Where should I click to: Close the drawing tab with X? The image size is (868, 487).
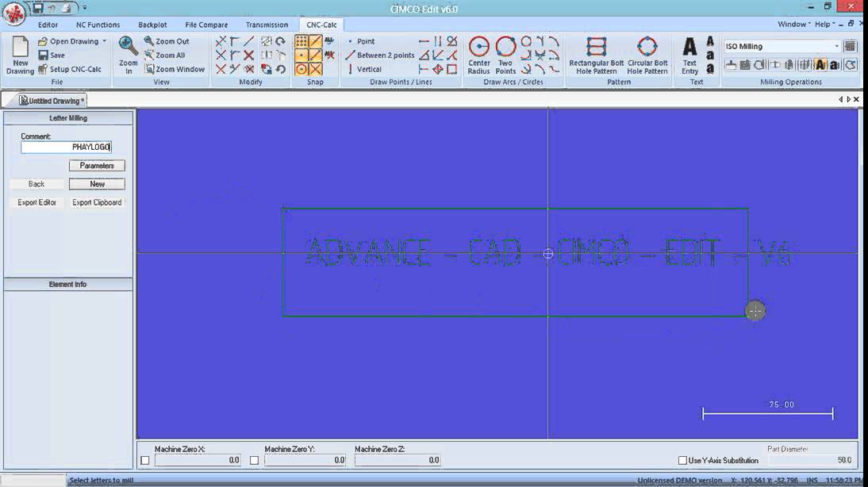click(856, 100)
